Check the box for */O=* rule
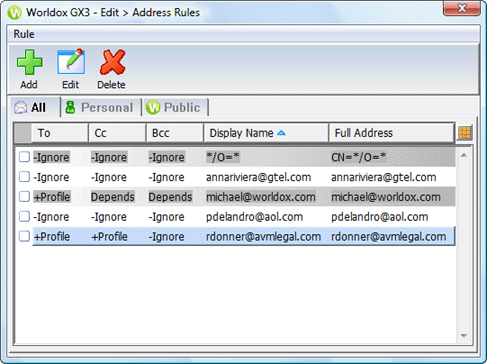Image resolution: width=487 pixels, height=364 pixels. click(x=24, y=157)
